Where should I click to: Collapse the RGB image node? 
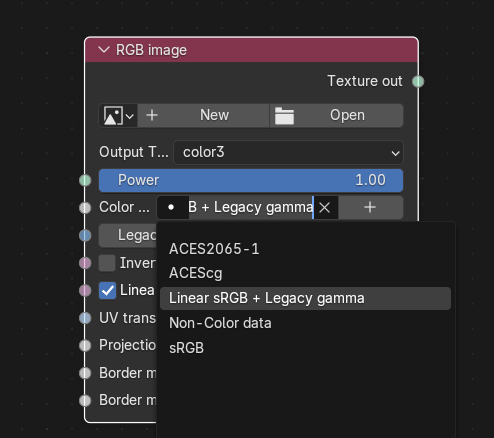click(x=104, y=50)
